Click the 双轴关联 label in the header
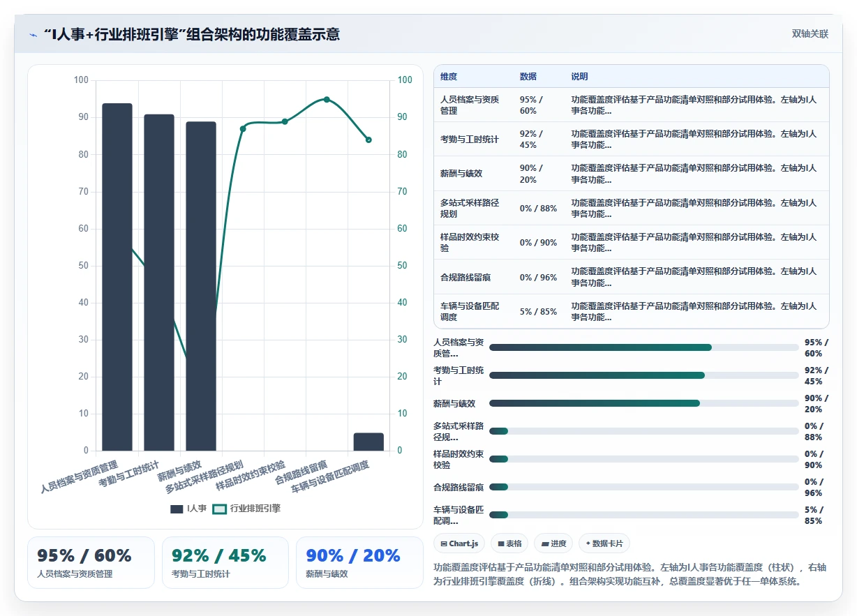Image resolution: width=857 pixels, height=616 pixels. point(810,34)
